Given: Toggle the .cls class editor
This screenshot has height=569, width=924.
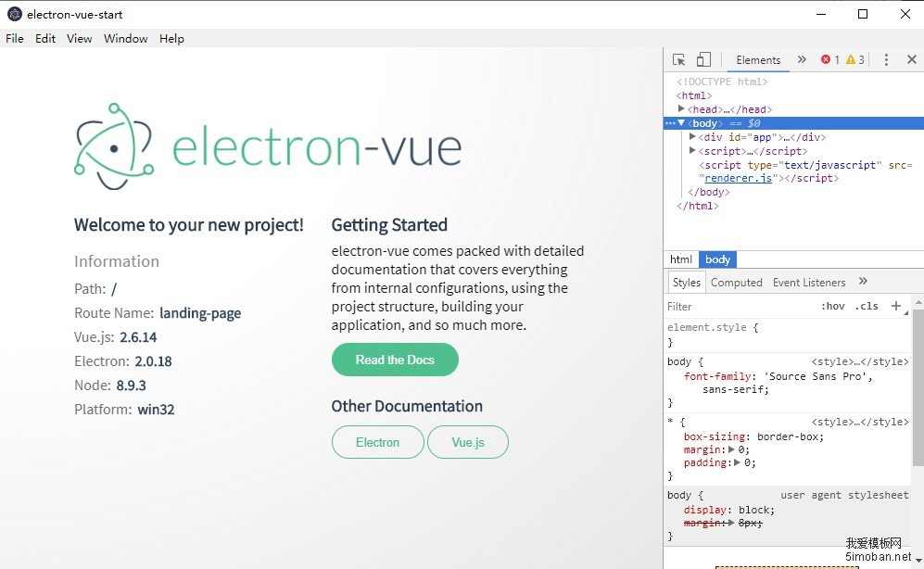Looking at the screenshot, I should pos(864,306).
